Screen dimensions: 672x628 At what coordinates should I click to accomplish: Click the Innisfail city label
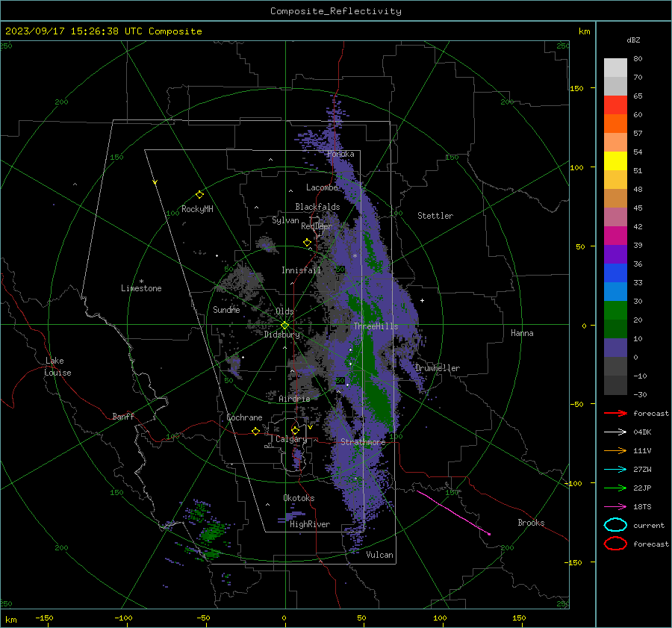tap(301, 270)
